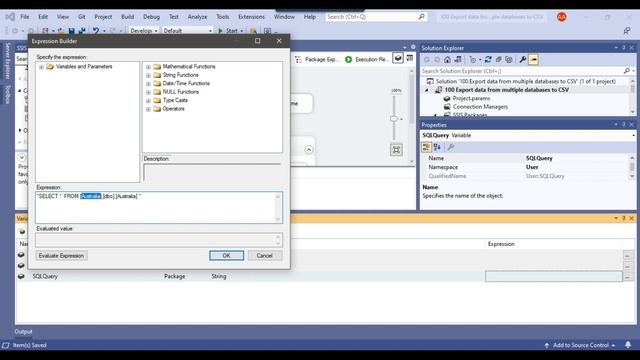The width and height of the screenshot is (640, 360).
Task: Click the feedback icon at top right
Action: pyautogui.click(x=627, y=31)
